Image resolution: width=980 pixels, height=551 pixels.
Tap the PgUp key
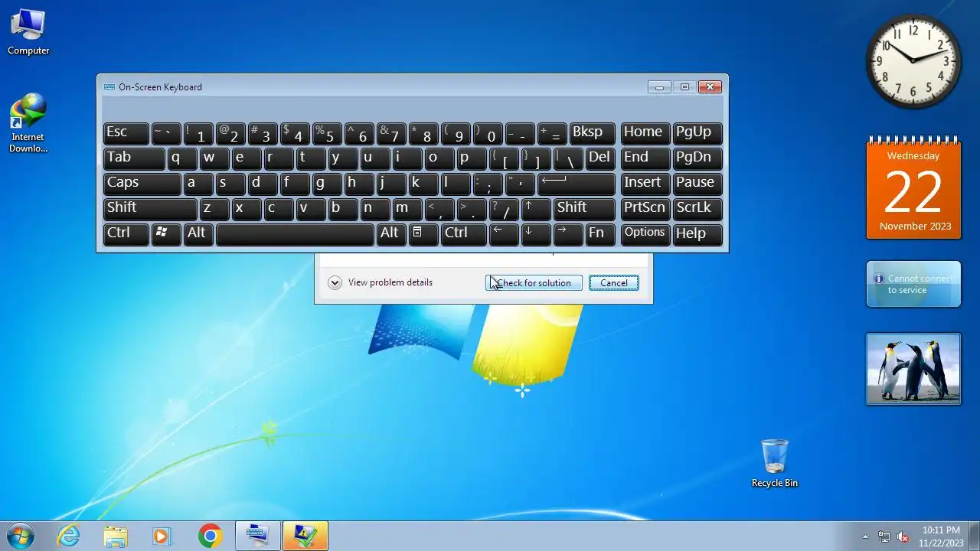coord(697,132)
